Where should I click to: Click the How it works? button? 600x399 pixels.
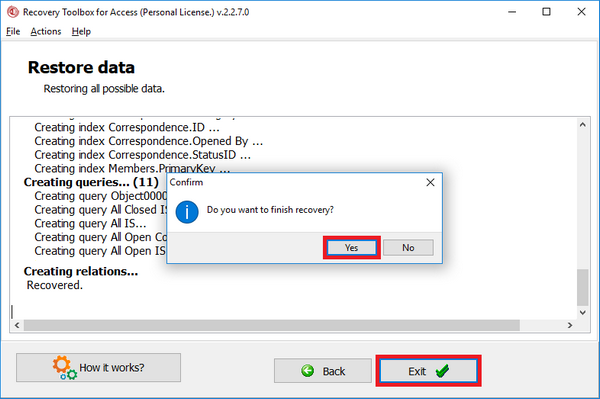98,368
